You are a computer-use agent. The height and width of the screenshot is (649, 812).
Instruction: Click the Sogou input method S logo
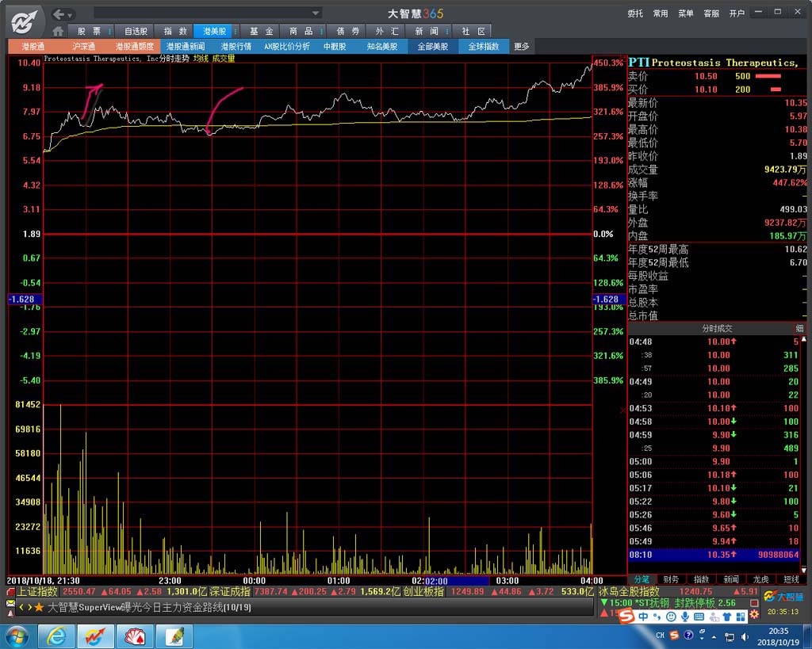[x=627, y=617]
